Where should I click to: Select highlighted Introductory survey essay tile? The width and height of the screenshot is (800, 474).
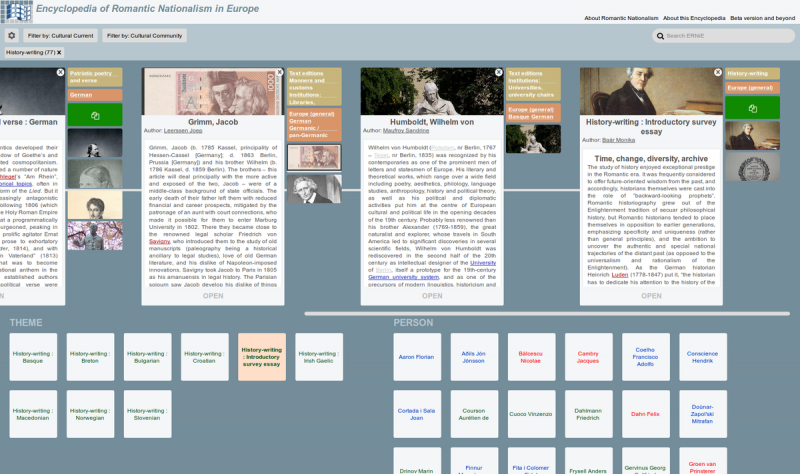262,357
